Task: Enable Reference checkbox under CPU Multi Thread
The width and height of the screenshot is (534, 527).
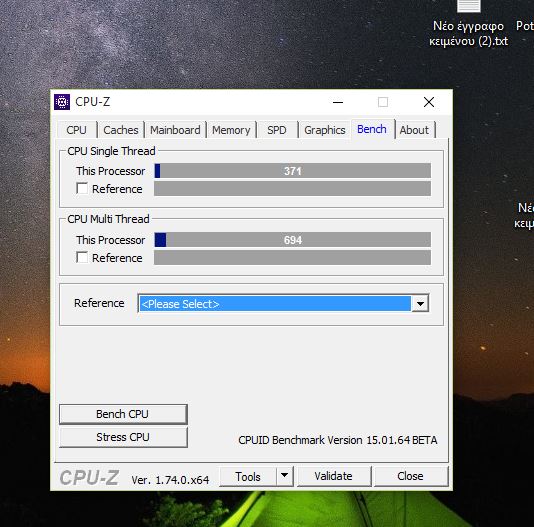Action: click(x=82, y=258)
